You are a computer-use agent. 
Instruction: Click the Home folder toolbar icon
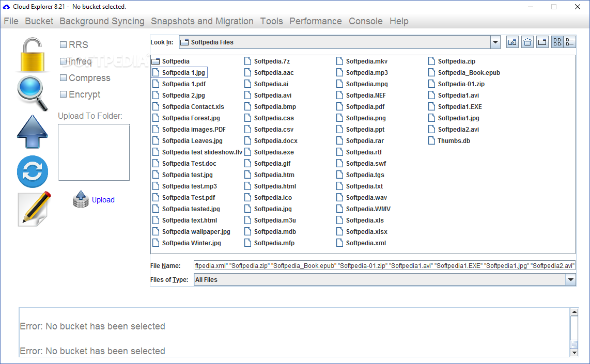pos(527,42)
